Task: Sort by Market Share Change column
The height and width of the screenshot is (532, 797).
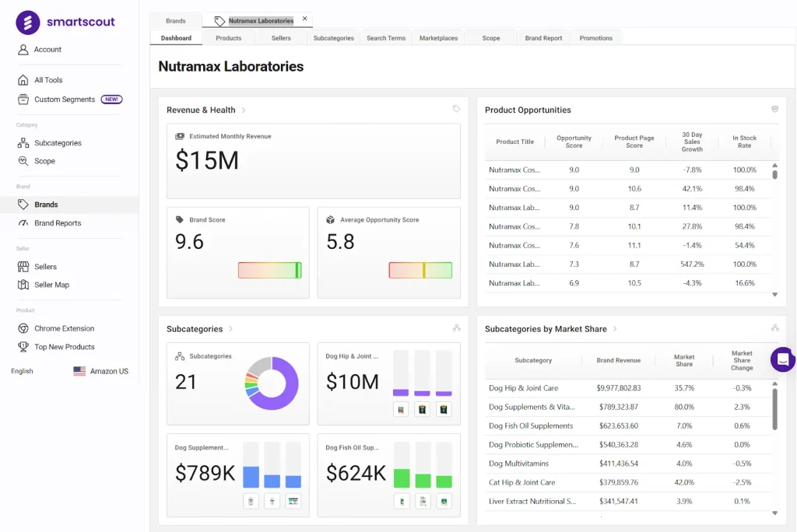Action: tap(742, 360)
